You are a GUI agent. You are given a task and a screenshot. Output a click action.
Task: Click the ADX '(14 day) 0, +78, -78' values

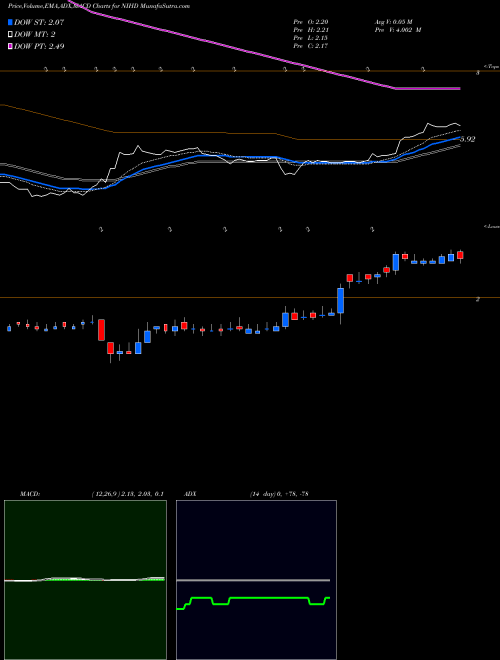(279, 494)
